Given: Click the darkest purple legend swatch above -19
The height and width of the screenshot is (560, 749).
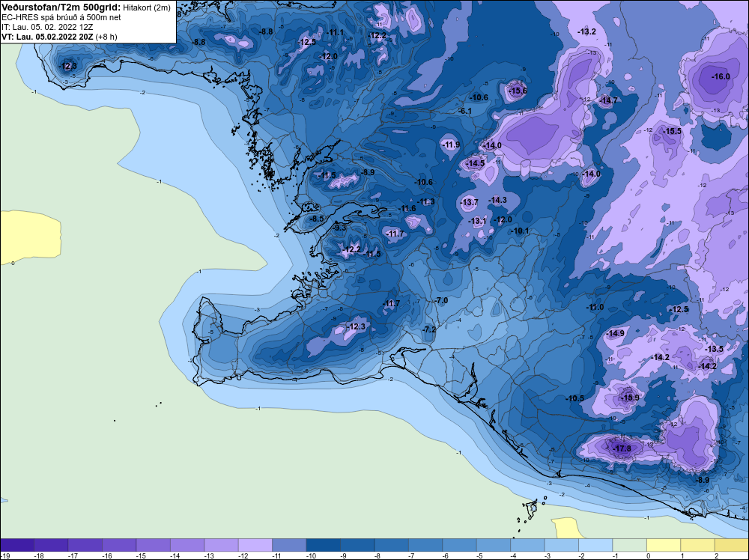Looking at the screenshot, I should coord(16,545).
